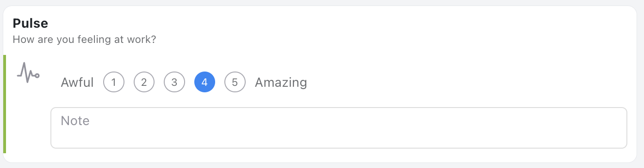Click the Amazing scale label

click(281, 83)
